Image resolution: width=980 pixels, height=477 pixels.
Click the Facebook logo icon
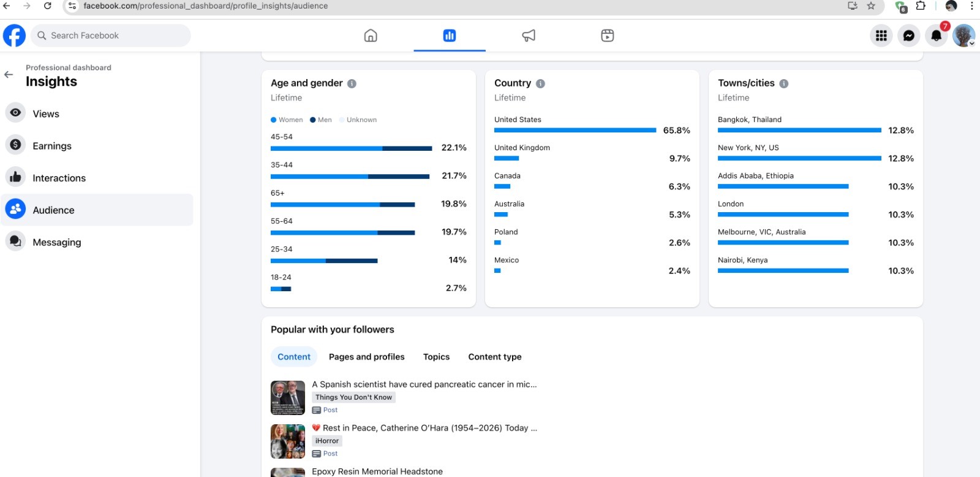pyautogui.click(x=14, y=36)
